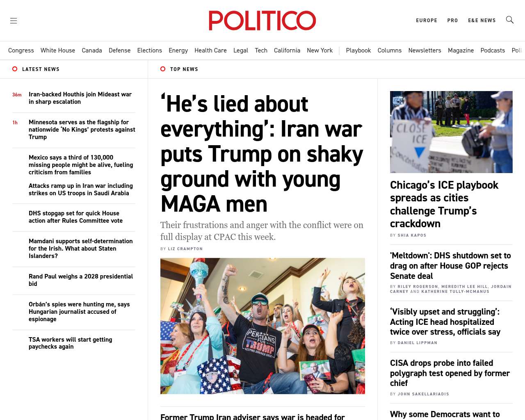
Task: Open the TSA workers paychecks story
Action: click(x=71, y=343)
